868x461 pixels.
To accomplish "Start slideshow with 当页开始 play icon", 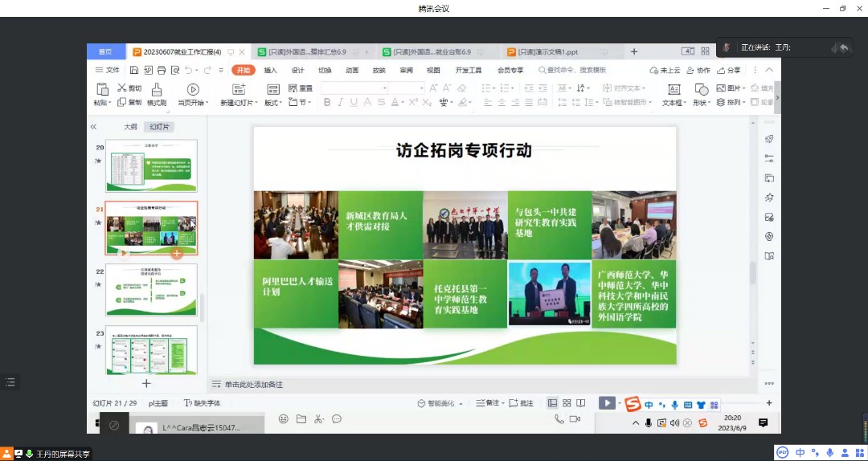I will click(x=193, y=89).
